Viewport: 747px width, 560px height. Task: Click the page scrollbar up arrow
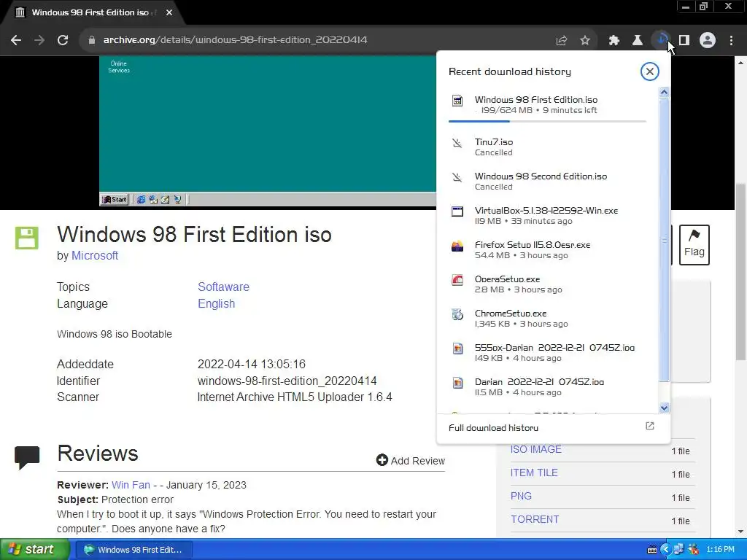coord(741,63)
